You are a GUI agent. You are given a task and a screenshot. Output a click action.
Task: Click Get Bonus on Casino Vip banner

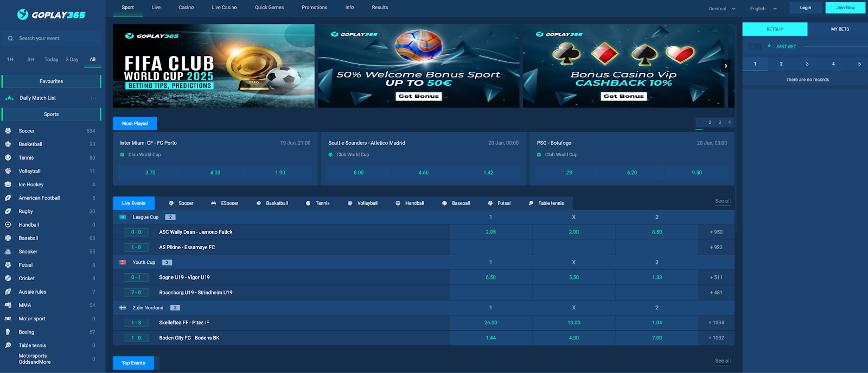coord(623,96)
